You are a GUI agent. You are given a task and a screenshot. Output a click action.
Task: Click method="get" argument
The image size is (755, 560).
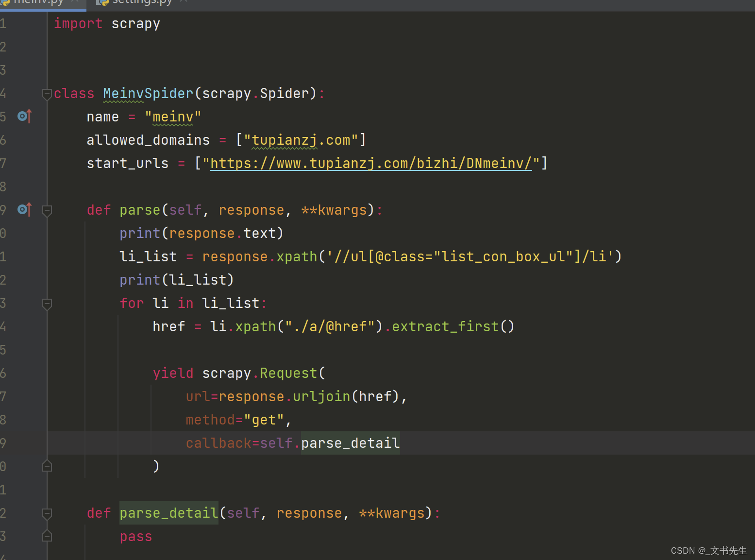click(235, 420)
